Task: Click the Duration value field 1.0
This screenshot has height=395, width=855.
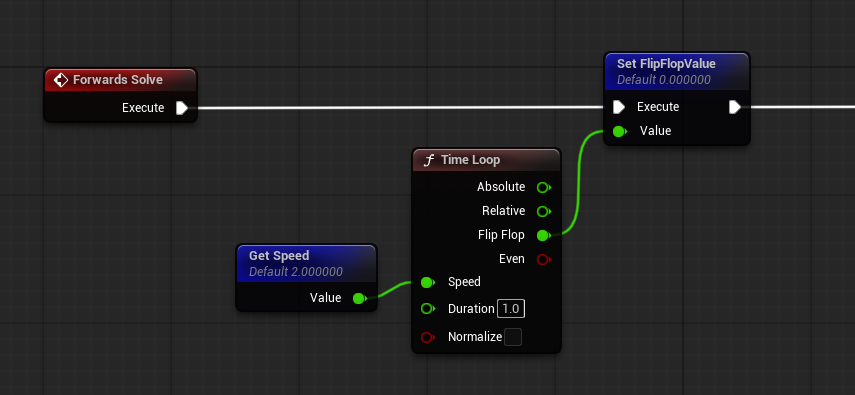Action: tap(511, 309)
